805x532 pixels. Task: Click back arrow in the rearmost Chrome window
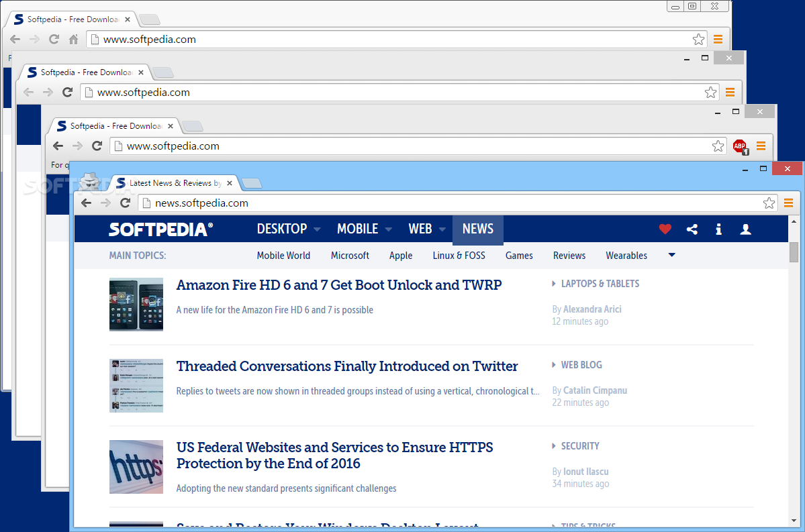click(15, 39)
